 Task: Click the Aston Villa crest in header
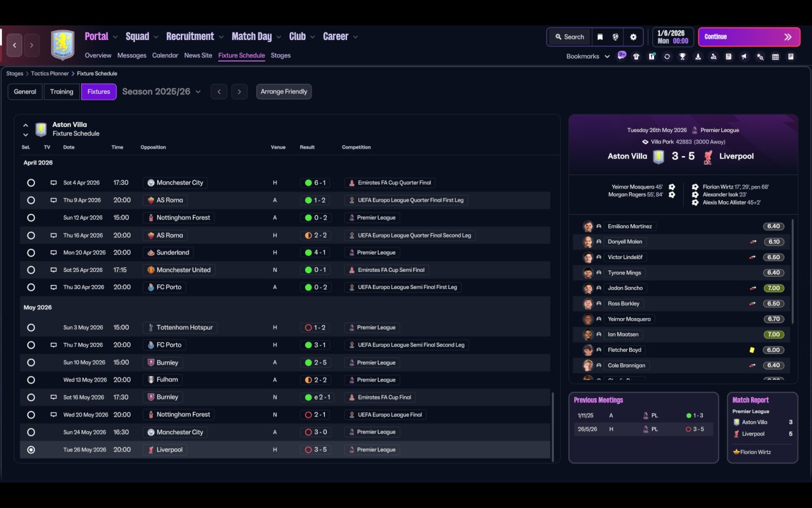click(62, 45)
